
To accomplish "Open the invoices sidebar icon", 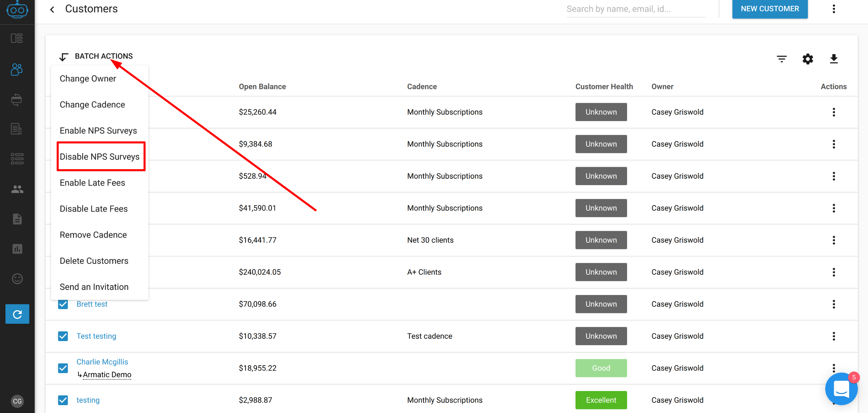I will point(17,129).
